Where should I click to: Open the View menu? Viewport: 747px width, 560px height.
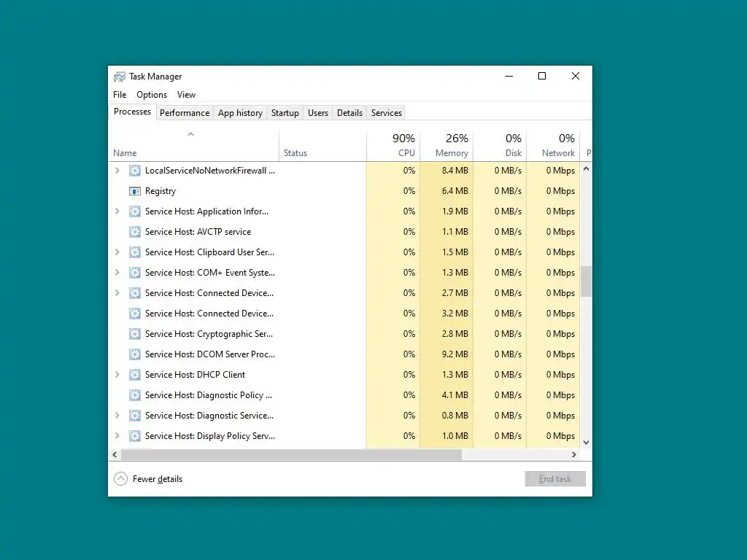pyautogui.click(x=186, y=95)
